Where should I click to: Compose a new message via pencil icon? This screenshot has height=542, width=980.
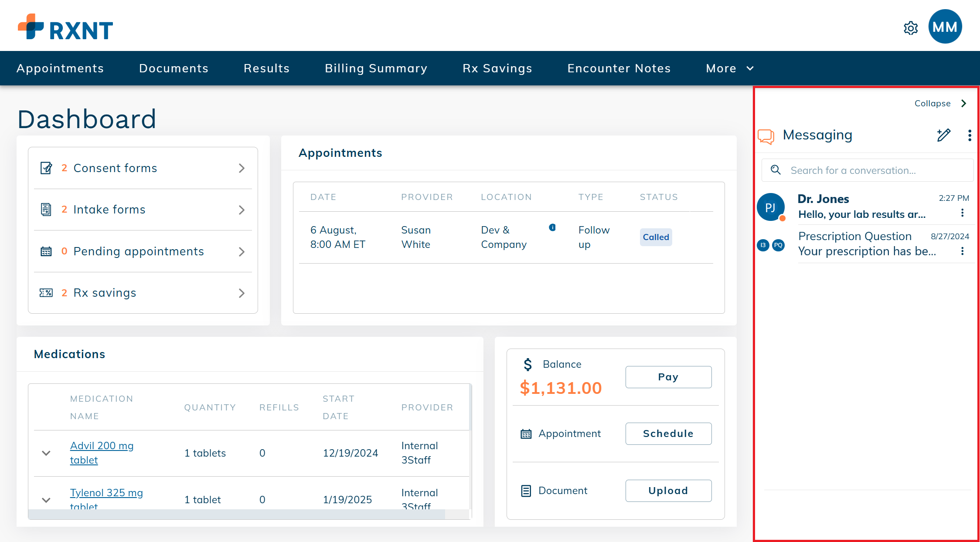click(943, 135)
